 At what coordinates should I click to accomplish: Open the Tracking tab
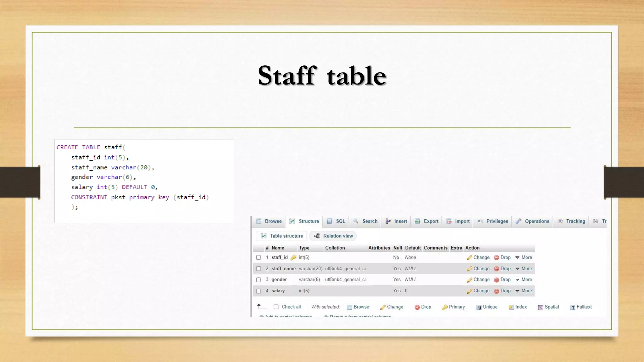pyautogui.click(x=571, y=221)
